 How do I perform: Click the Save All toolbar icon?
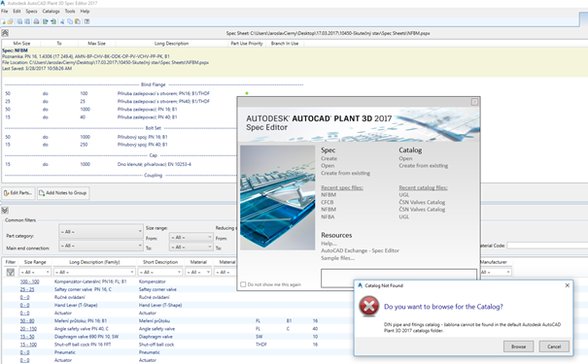tap(27, 21)
